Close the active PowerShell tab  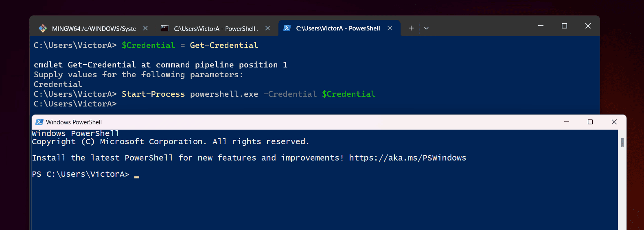pyautogui.click(x=390, y=28)
